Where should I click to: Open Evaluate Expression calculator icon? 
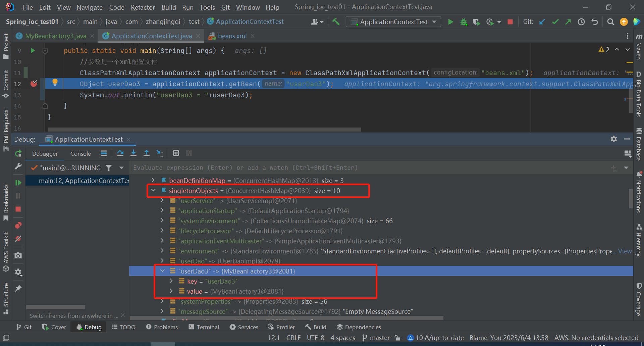click(176, 153)
